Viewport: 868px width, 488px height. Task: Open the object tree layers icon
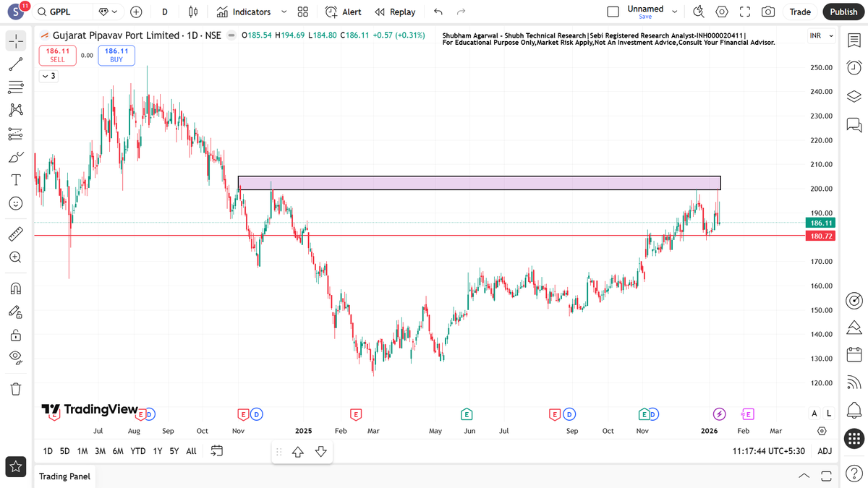coord(854,97)
